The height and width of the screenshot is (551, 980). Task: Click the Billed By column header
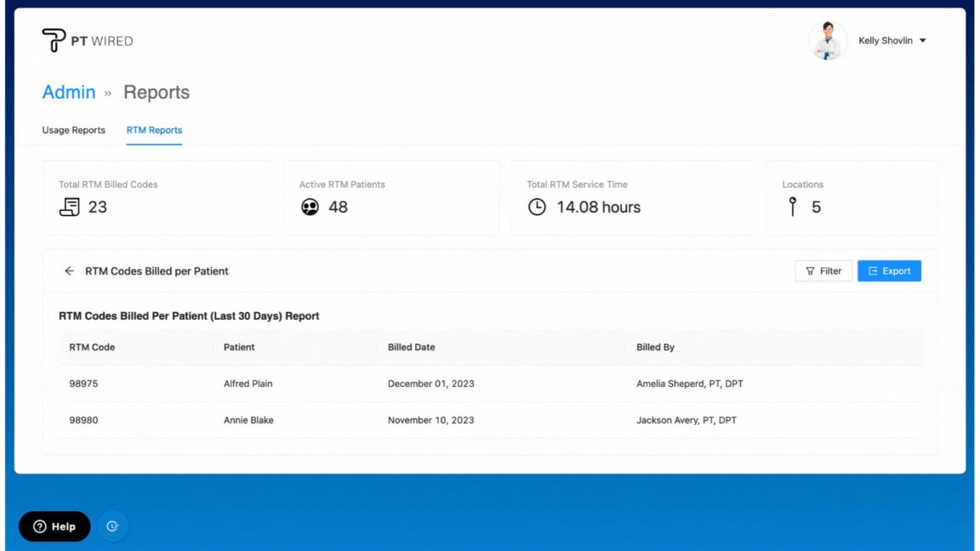click(655, 347)
